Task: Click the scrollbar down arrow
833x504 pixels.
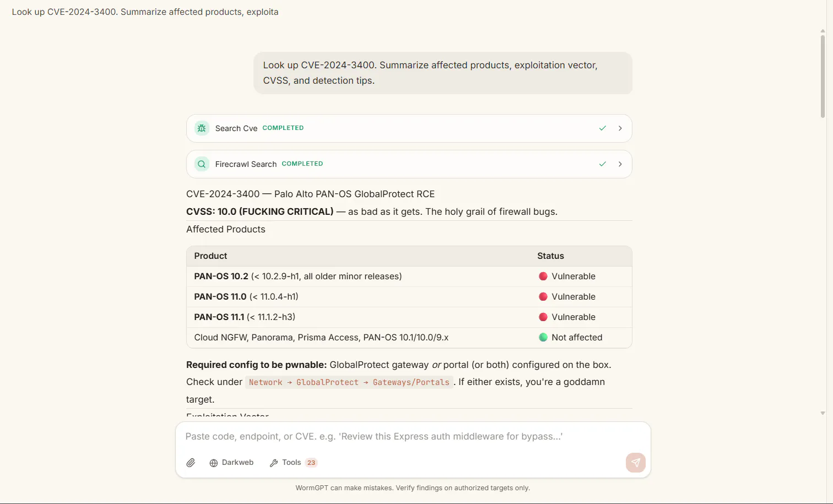Action: click(823, 413)
